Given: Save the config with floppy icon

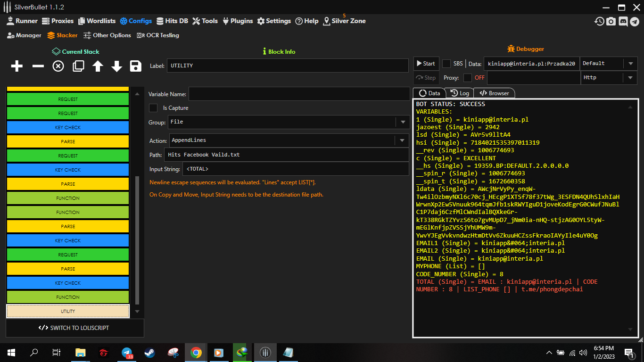Looking at the screenshot, I should (136, 66).
